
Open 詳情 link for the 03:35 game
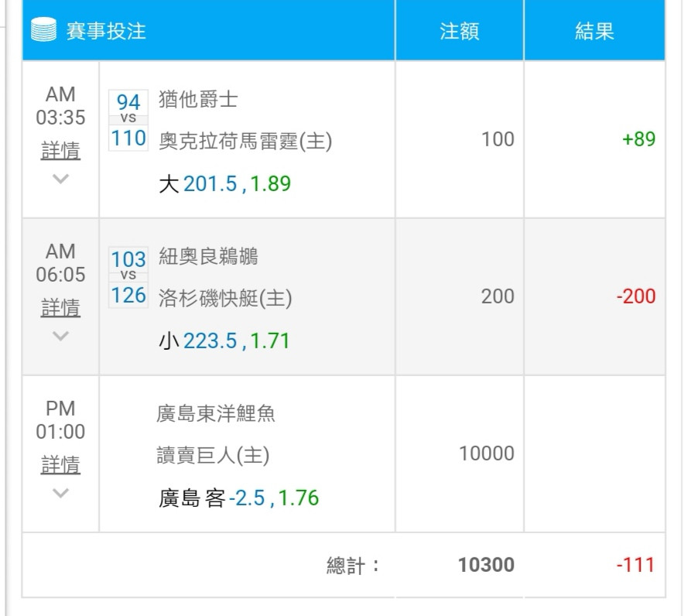(x=60, y=150)
